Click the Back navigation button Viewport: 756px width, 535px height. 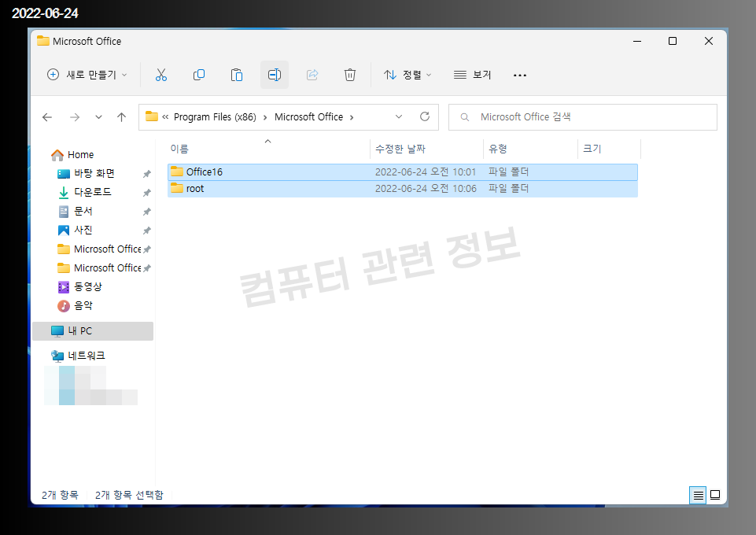(x=46, y=116)
